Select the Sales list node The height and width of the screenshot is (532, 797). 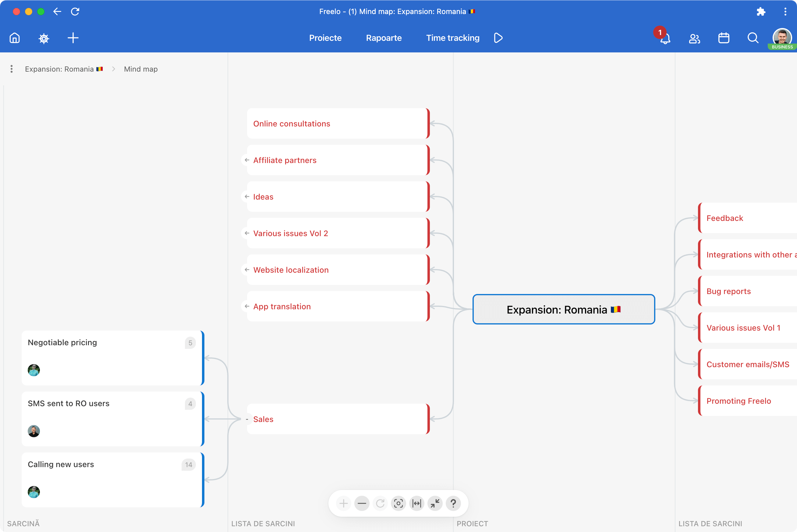click(338, 419)
